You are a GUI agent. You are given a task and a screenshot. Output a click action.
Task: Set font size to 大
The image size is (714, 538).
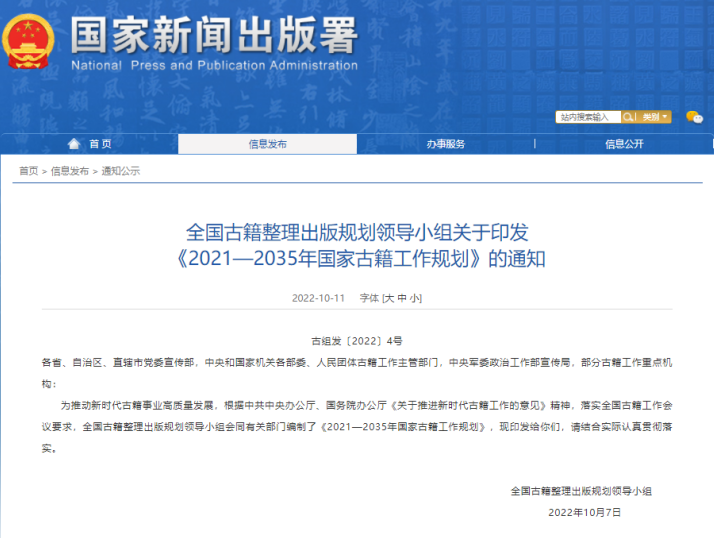point(389,298)
